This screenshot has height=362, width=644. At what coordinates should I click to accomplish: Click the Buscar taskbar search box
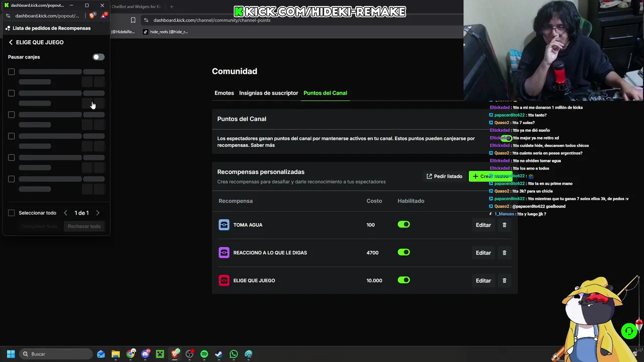pyautogui.click(x=56, y=354)
